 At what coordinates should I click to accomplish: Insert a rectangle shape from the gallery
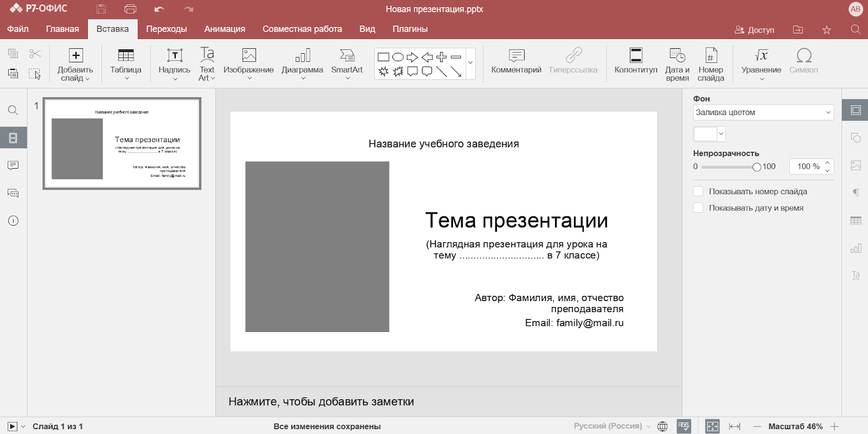tap(384, 57)
